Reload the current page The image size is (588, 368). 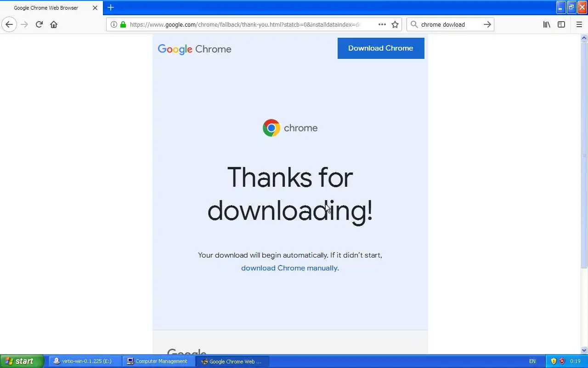pos(39,24)
